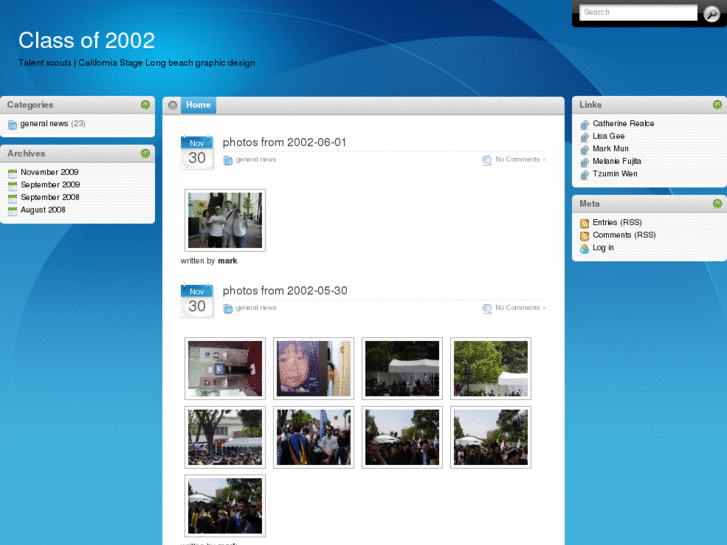
Task: Click the folder icon beside general news in Categories
Action: pyautogui.click(x=13, y=125)
